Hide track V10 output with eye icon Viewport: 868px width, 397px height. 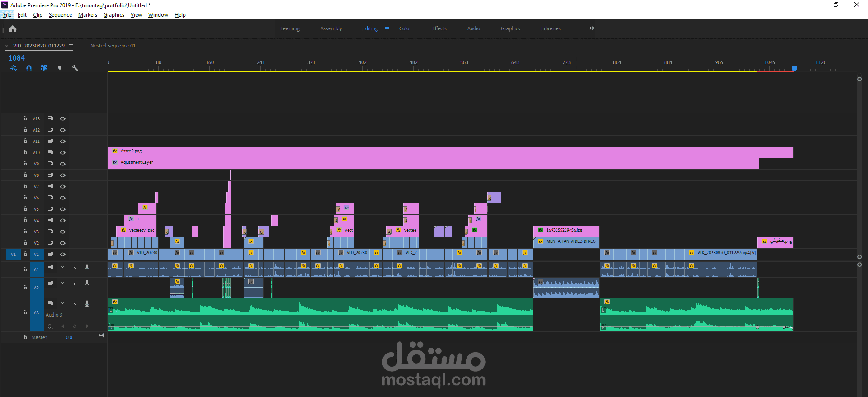click(63, 152)
